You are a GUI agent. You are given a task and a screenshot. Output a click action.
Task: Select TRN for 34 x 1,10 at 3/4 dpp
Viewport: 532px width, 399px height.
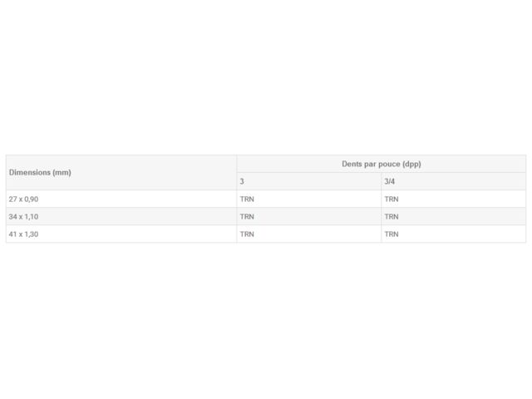[x=392, y=217]
